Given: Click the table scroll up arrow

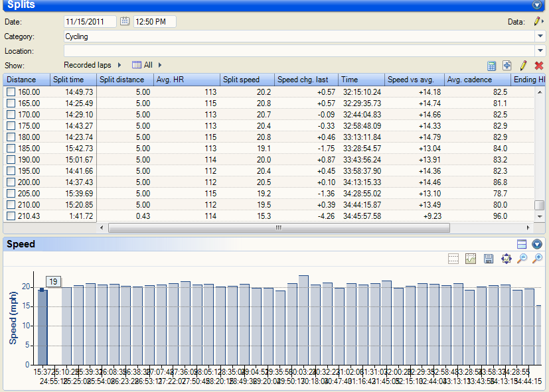Looking at the screenshot, I should (x=540, y=92).
